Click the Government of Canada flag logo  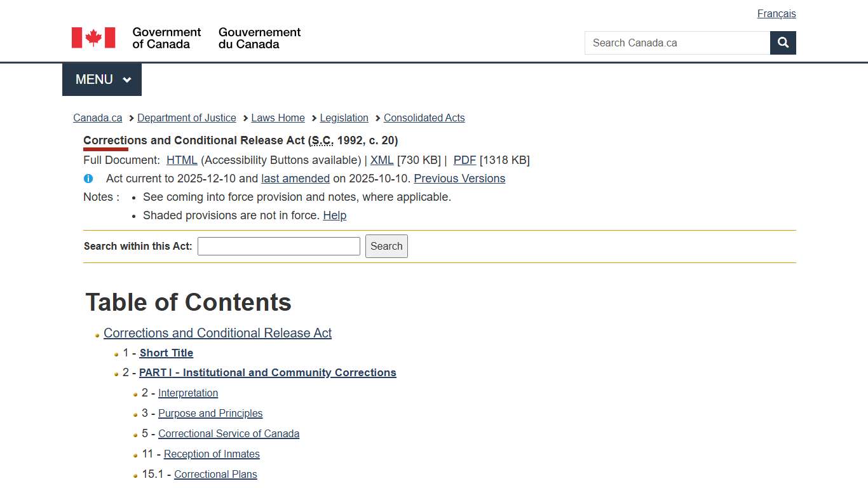93,37
